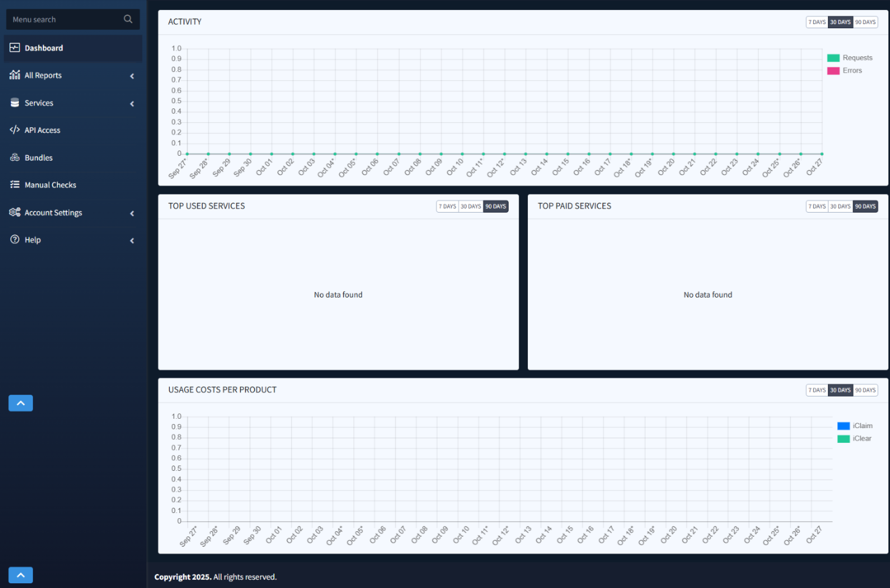Open the Bundles menu item
The image size is (890, 588).
tap(39, 158)
